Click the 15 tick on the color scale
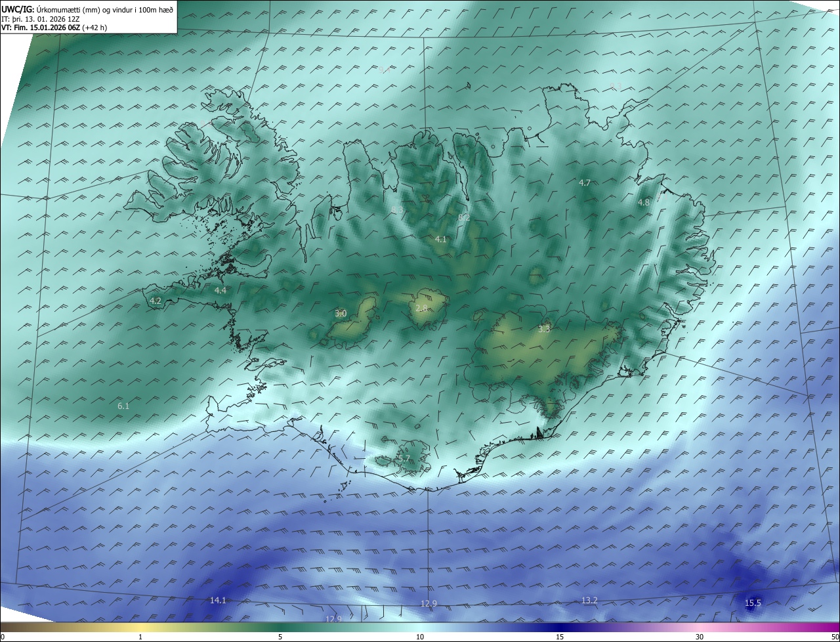840x642 pixels. 560,637
